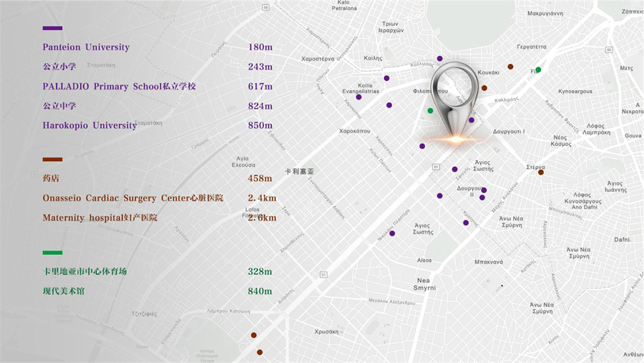Click the Χρυσάκη map label
The height and width of the screenshot is (363, 644).
[326, 331]
